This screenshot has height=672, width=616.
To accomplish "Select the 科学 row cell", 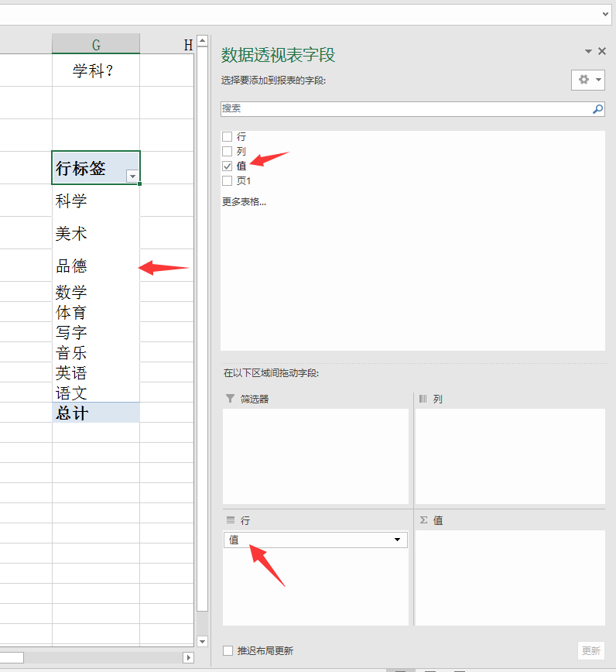I will tap(96, 201).
